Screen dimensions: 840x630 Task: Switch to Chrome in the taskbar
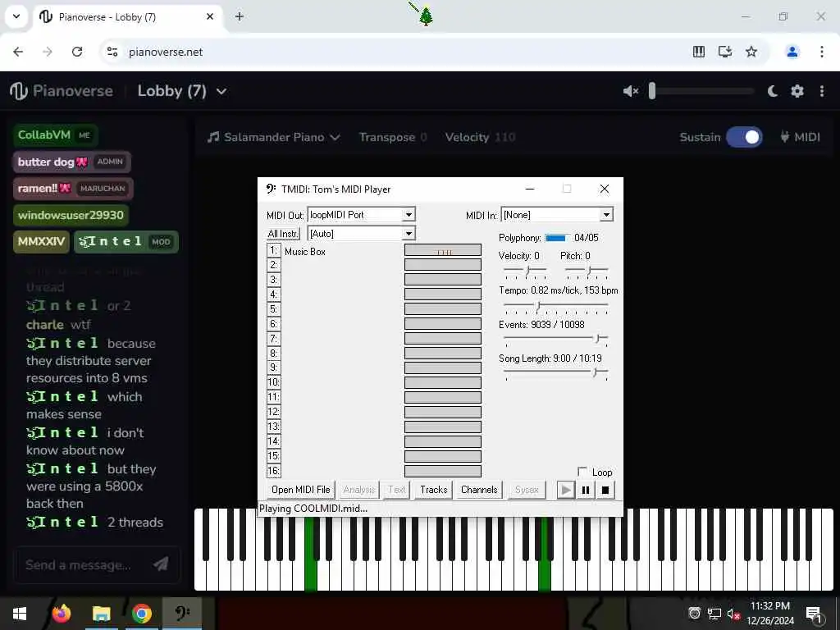pyautogui.click(x=141, y=614)
